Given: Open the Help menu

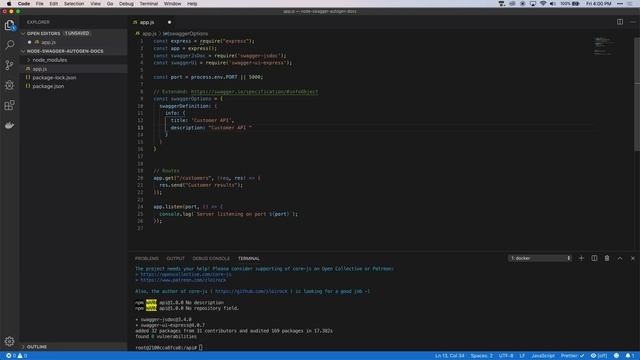Looking at the screenshot, I should tap(192, 4).
